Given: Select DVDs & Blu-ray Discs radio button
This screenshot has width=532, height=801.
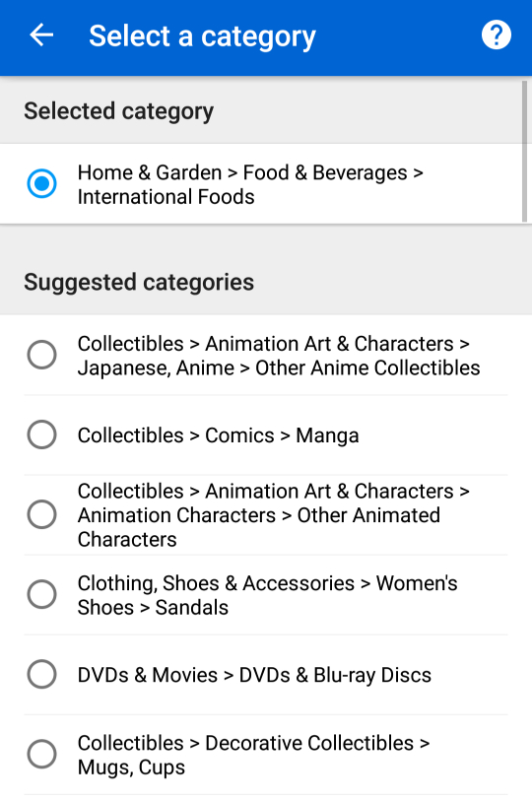Looking at the screenshot, I should coord(42,674).
